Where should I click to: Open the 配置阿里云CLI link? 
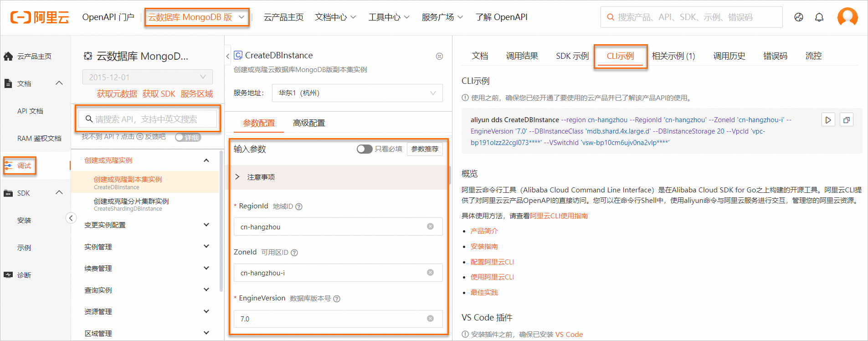[492, 262]
